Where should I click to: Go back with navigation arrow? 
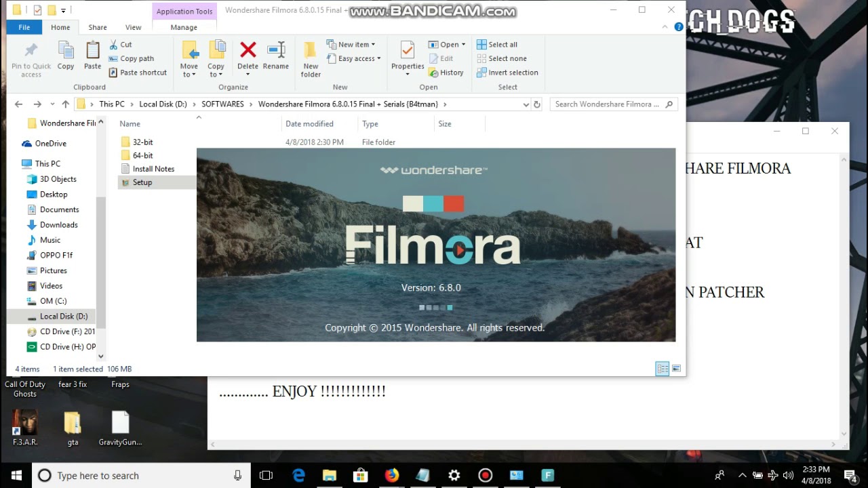pos(18,104)
